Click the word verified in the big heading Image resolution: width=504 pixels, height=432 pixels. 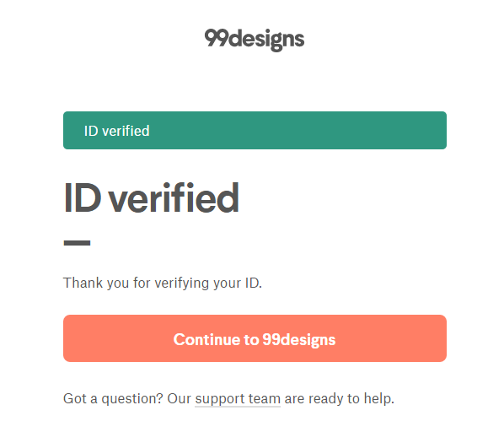pos(174,197)
